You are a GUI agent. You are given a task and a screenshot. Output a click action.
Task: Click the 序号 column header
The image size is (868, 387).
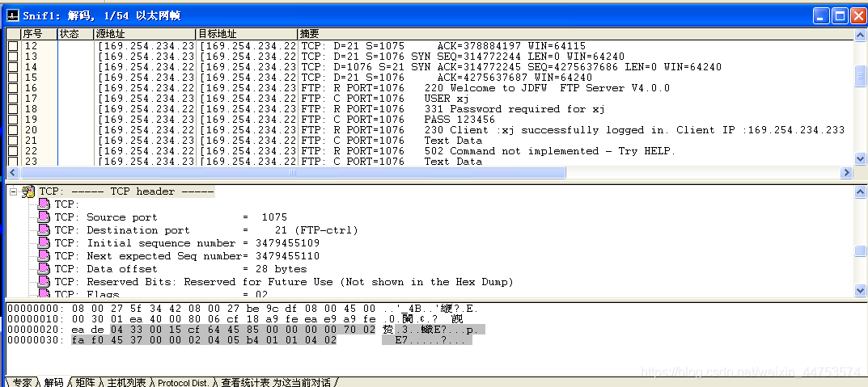tap(40, 34)
